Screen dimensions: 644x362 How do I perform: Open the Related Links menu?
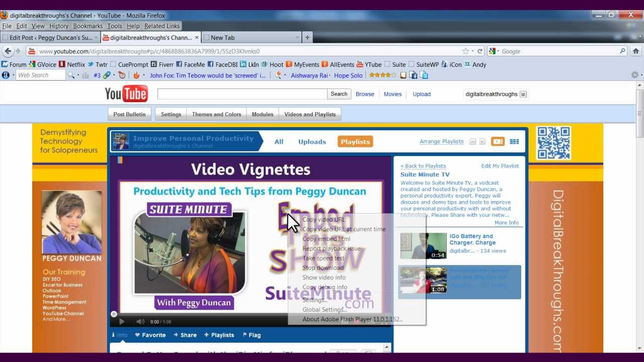[x=162, y=26]
